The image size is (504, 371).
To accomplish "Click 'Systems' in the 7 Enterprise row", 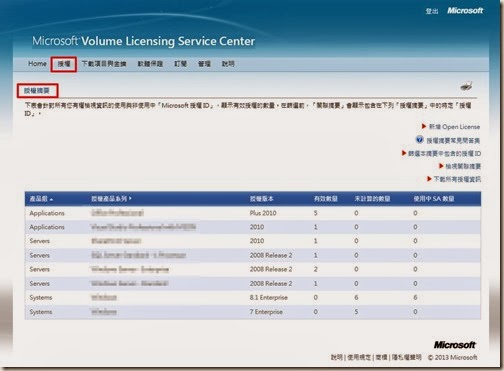I will pos(41,312).
